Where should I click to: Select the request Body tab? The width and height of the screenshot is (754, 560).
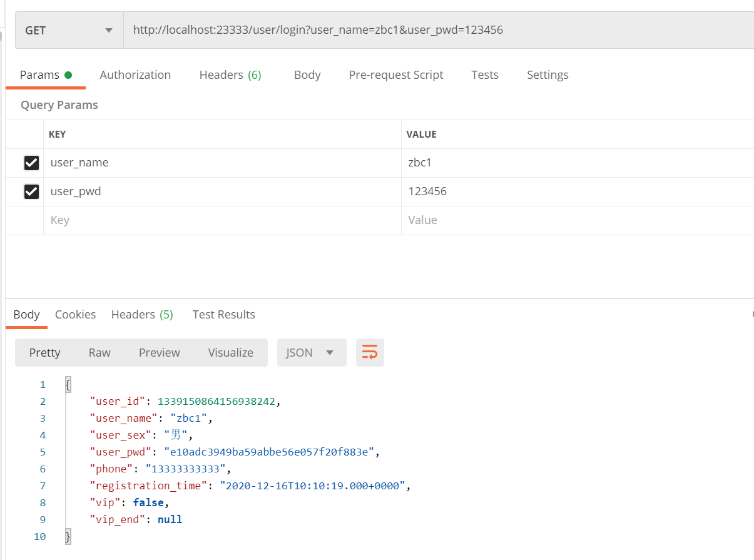[x=307, y=75]
